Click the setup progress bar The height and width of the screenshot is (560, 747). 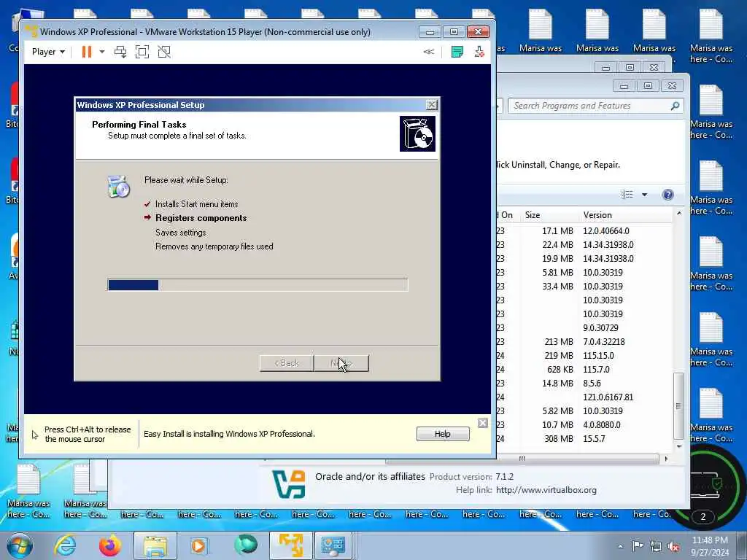pyautogui.click(x=258, y=285)
